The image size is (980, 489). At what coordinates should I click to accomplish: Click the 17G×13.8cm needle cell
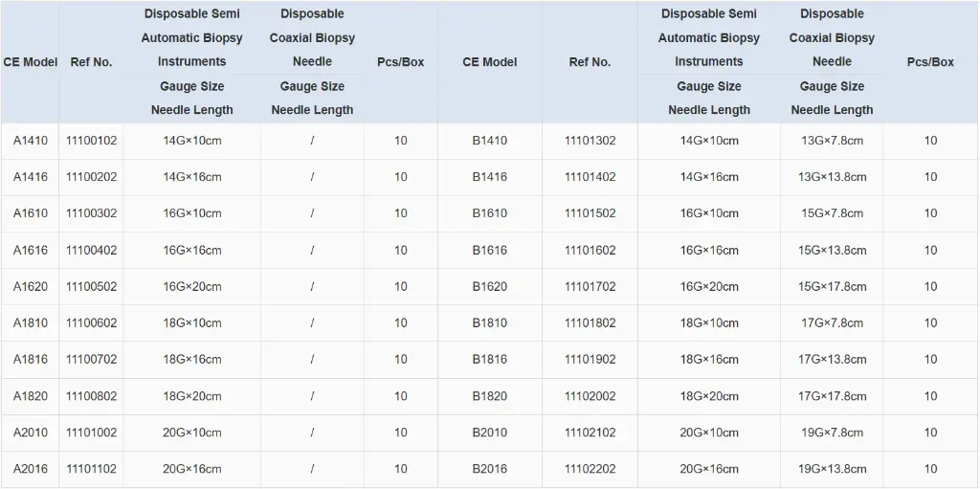point(832,359)
